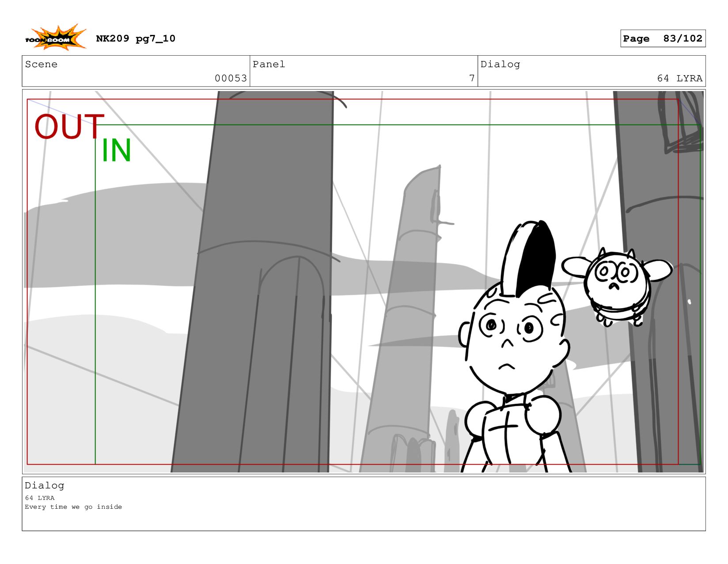Select the document title 'NK209 pg7_10'
The height and width of the screenshot is (564, 728).
(x=136, y=38)
